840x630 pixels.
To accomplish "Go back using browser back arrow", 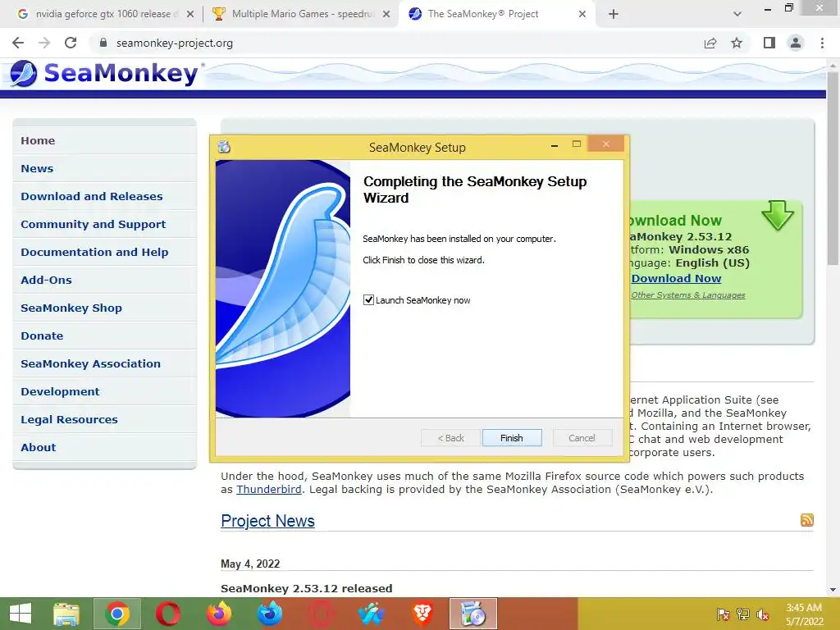I will pyautogui.click(x=18, y=43).
